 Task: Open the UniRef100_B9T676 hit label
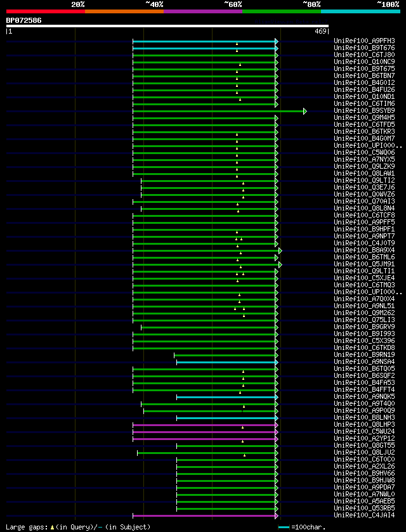click(364, 48)
